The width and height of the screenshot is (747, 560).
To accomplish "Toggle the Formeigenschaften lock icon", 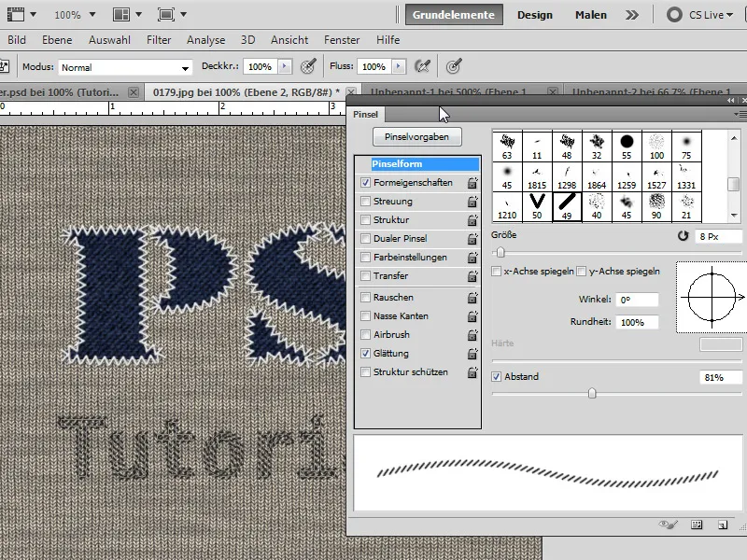I will pyautogui.click(x=472, y=183).
